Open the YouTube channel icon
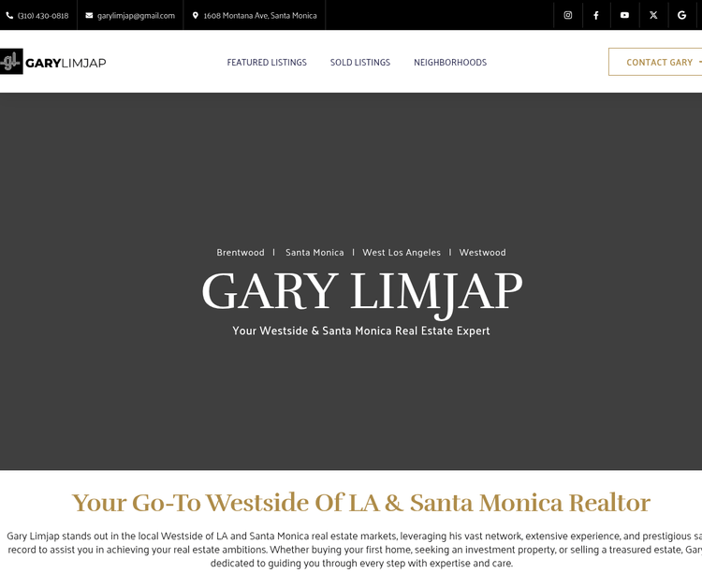 pos(624,15)
